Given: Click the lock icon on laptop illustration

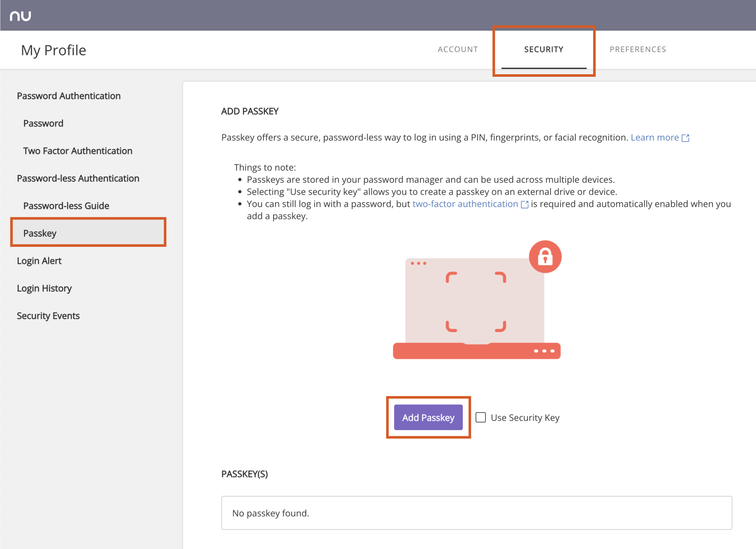Looking at the screenshot, I should click(545, 257).
